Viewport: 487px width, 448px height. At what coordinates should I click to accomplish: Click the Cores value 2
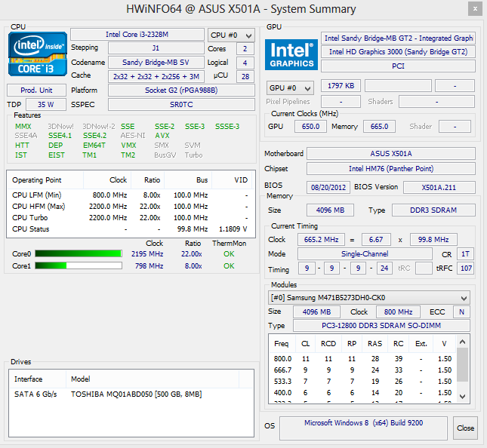[245, 49]
